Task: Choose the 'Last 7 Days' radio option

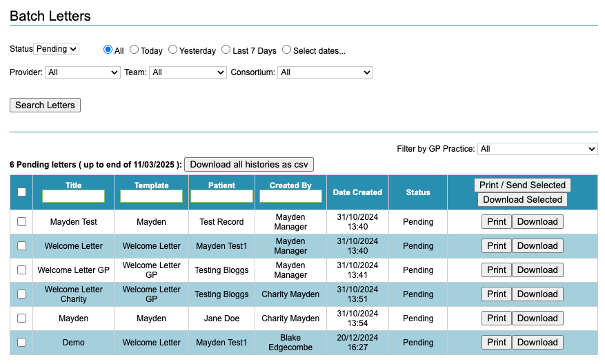Action: point(226,50)
